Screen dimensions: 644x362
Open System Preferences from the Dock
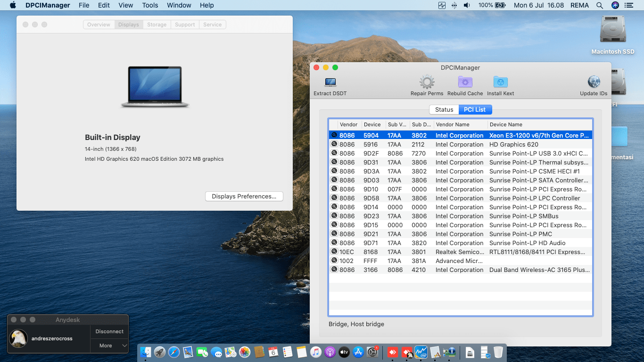[x=372, y=352]
